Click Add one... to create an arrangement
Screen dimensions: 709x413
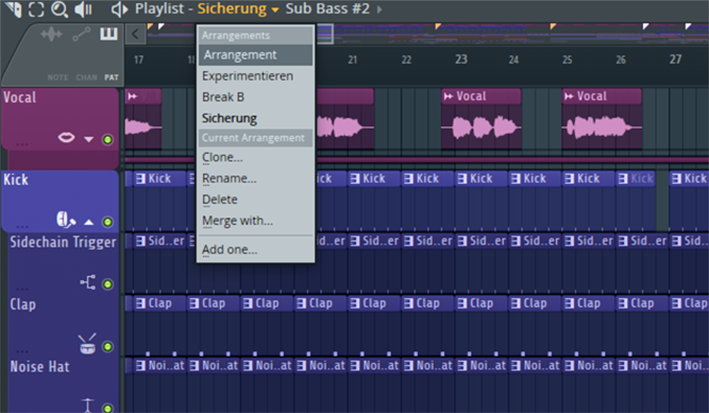click(229, 249)
